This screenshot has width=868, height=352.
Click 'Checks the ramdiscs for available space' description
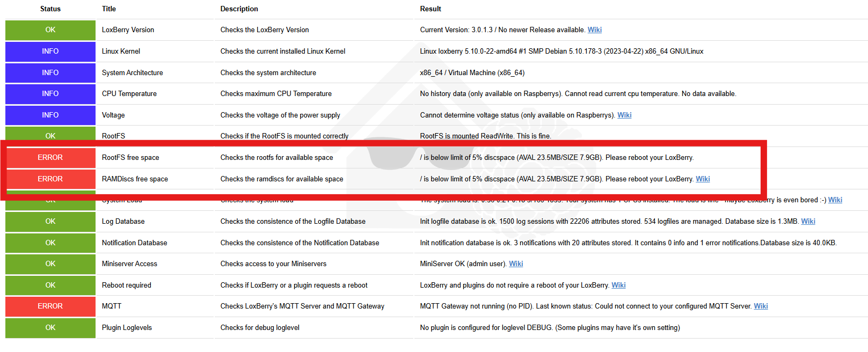(282, 179)
